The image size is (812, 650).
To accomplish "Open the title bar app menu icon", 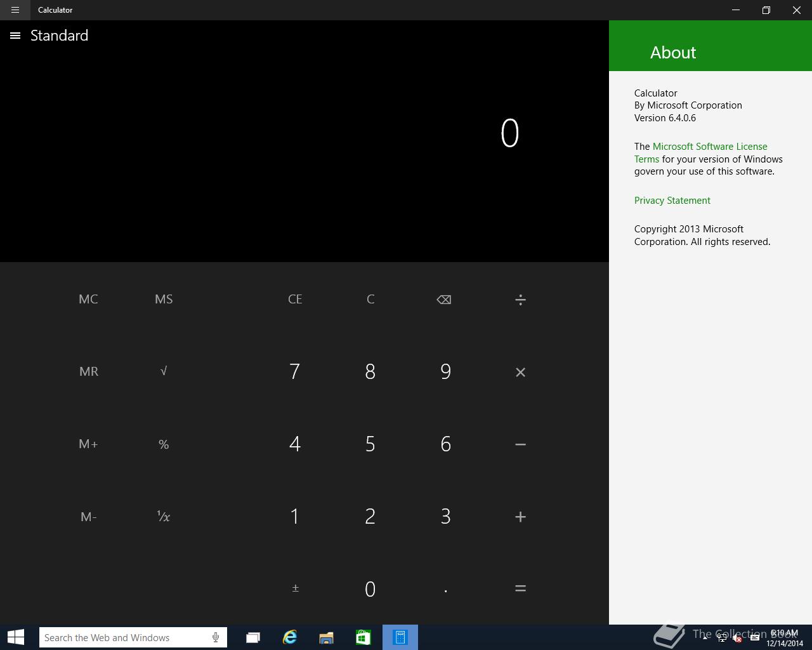I will (15, 10).
